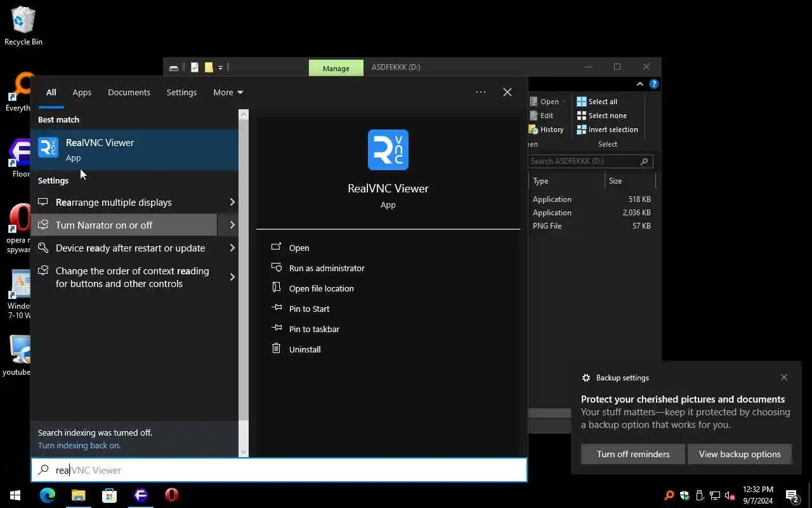
Task: Switch to the Documents search tab
Action: [129, 92]
